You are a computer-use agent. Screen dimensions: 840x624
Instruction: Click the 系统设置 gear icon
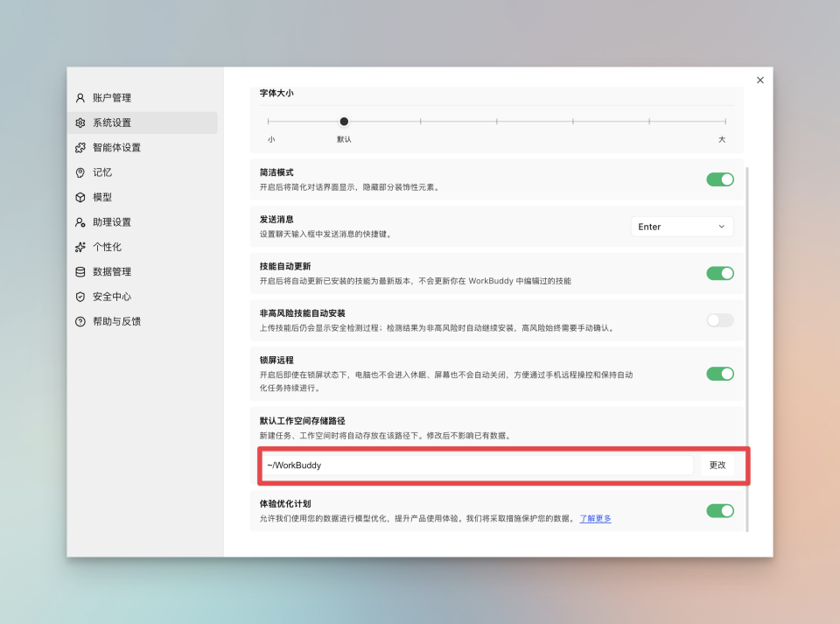click(x=80, y=123)
